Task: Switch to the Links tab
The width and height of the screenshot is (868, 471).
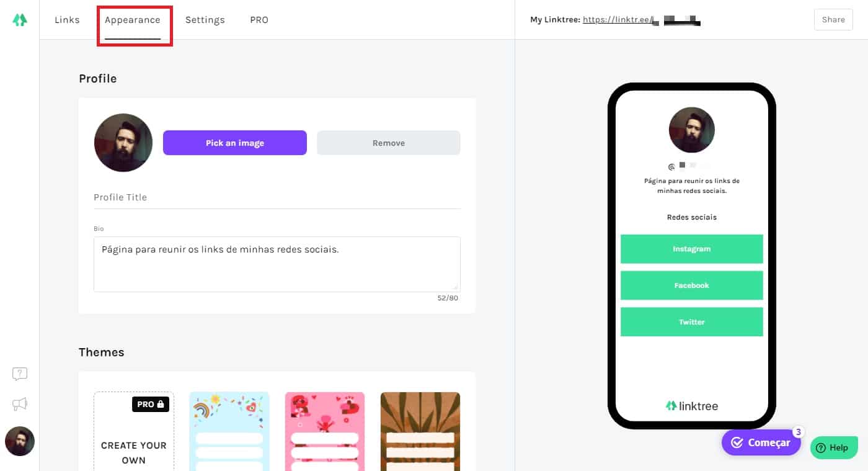Action: pyautogui.click(x=67, y=20)
